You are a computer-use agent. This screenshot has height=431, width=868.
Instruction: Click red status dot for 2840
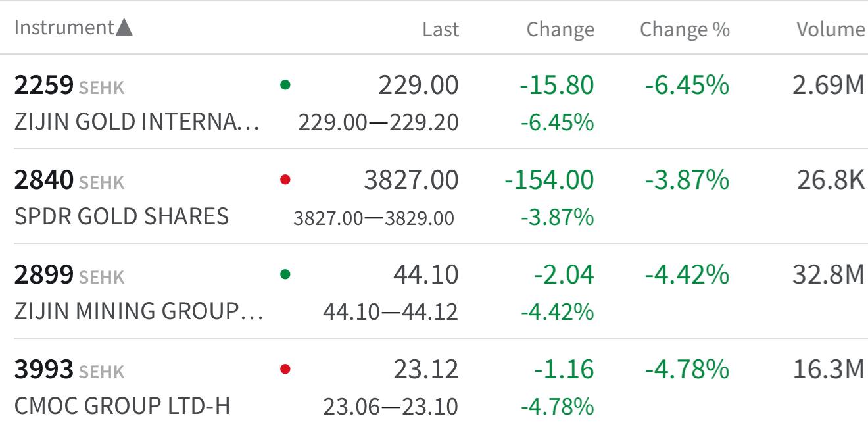285,179
